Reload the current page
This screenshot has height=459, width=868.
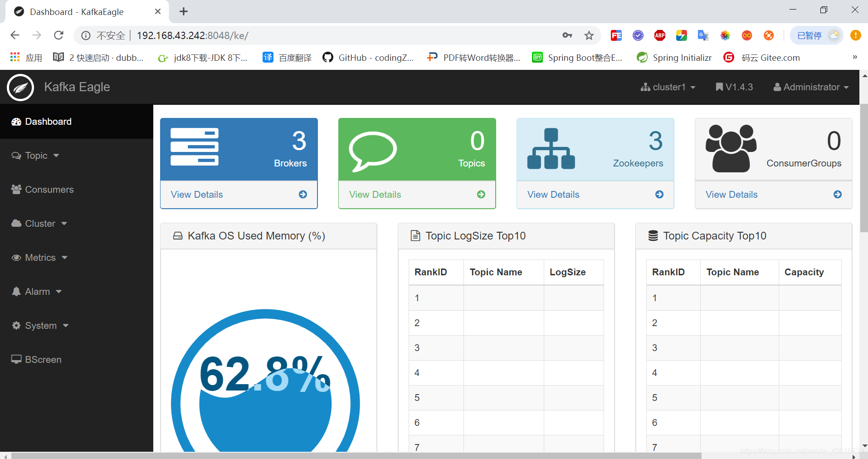[x=59, y=35]
